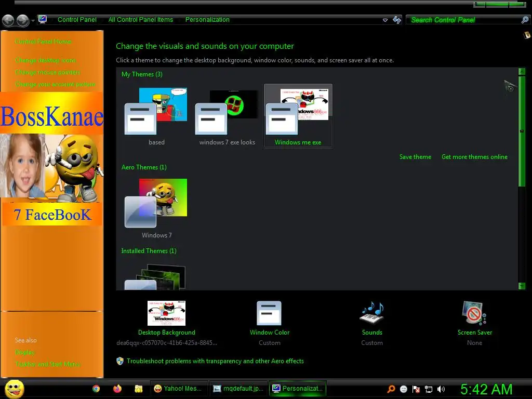Screen dimensions: 532x399
Task: Click the orange magnifier tray icon
Action: [x=391, y=389]
